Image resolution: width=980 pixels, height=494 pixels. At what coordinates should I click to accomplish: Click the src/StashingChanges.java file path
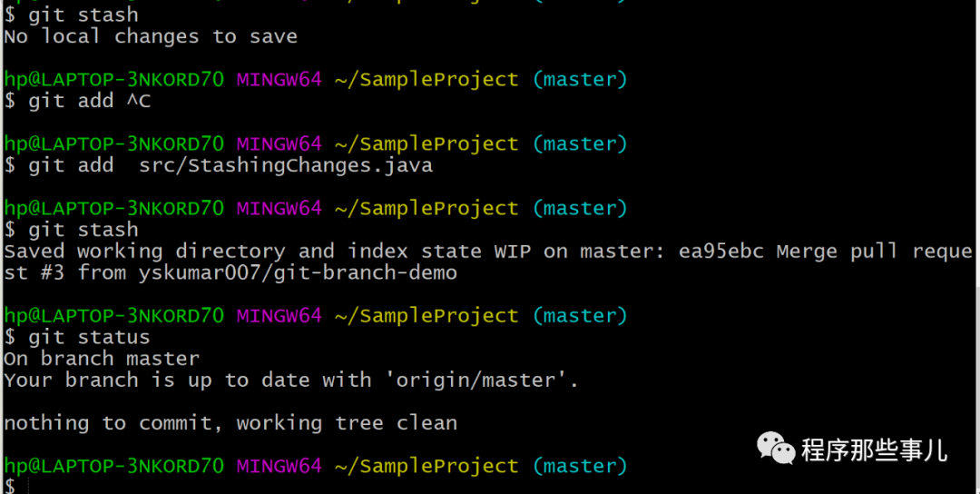(x=286, y=166)
